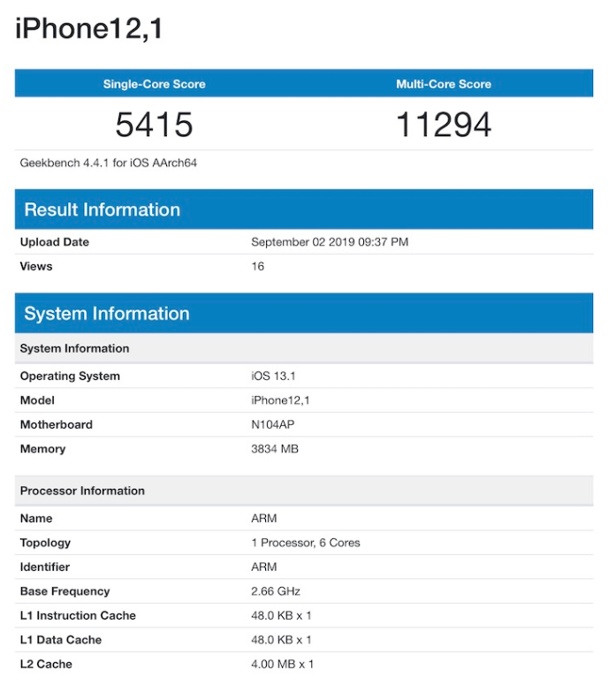The image size is (616, 693).
Task: Click 48.0 KB x 1 in Data Cache row
Action: pyautogui.click(x=281, y=640)
